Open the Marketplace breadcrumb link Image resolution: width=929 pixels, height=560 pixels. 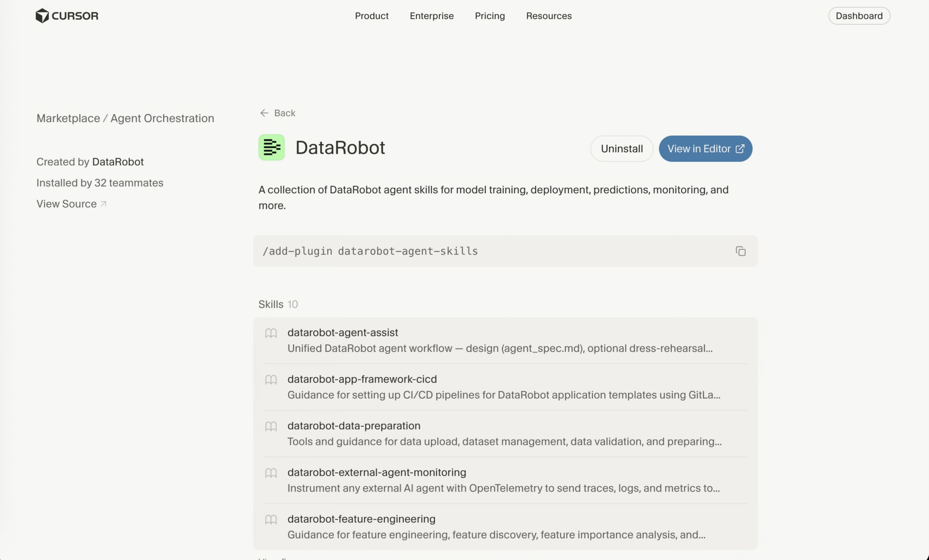click(68, 118)
